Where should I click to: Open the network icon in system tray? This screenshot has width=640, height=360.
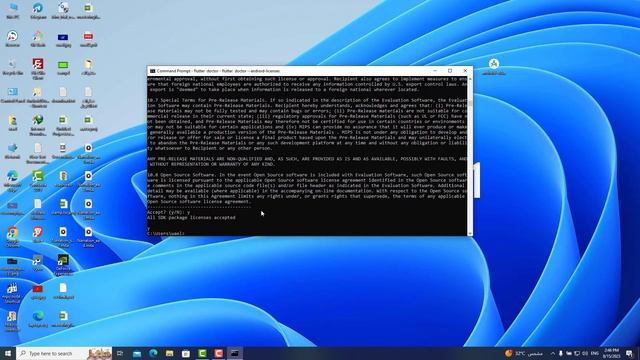(577, 353)
